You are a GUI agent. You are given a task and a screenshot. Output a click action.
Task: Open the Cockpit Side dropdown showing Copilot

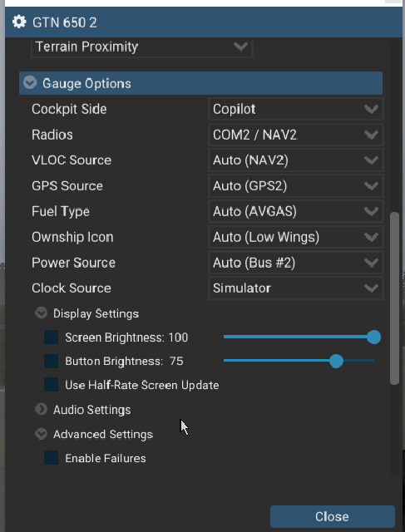[296, 109]
